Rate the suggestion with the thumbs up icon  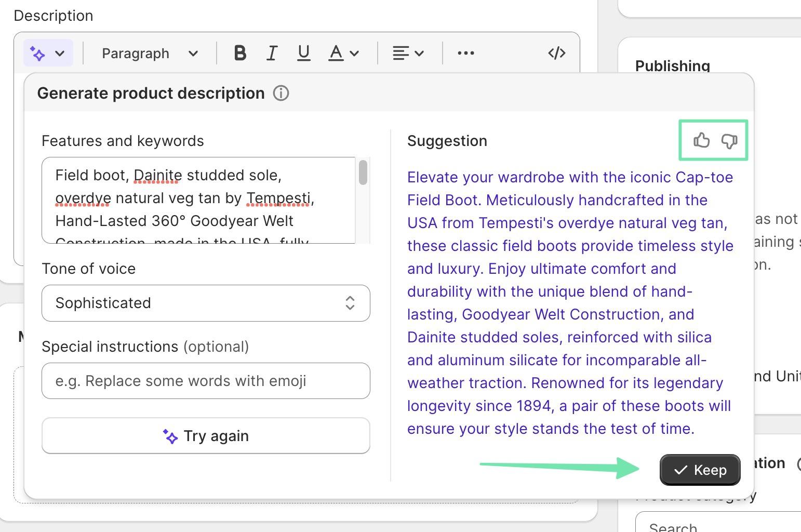(x=701, y=140)
